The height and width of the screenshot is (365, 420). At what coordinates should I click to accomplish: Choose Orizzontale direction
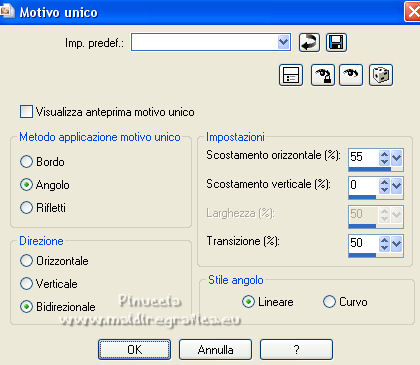26,261
